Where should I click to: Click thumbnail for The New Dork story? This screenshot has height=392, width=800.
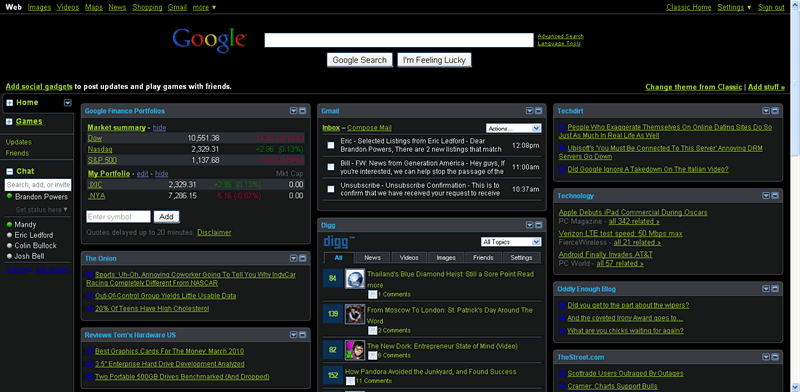point(355,350)
